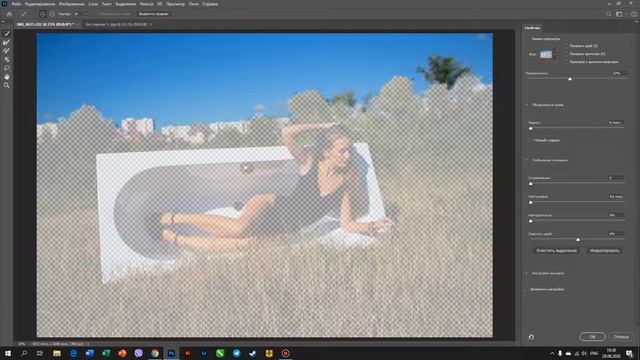Select the Brush tool in left toolbar
The width and height of the screenshot is (640, 360).
coord(7,51)
